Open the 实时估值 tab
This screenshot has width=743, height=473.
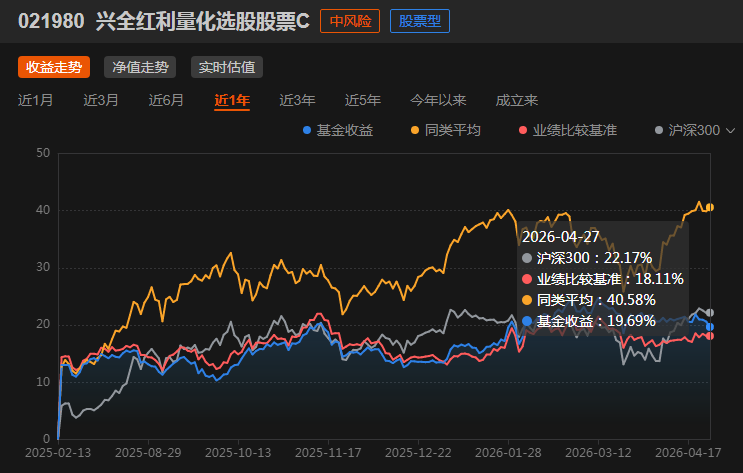227,67
